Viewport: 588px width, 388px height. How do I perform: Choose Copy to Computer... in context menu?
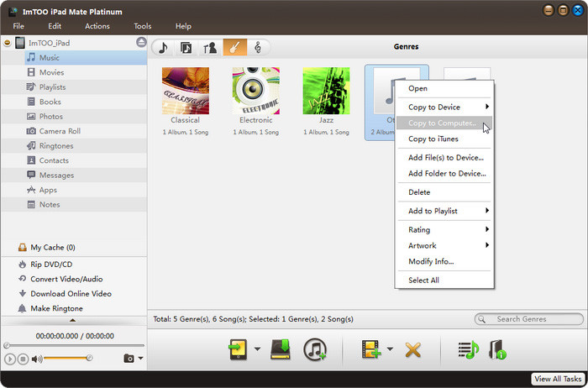coord(444,123)
